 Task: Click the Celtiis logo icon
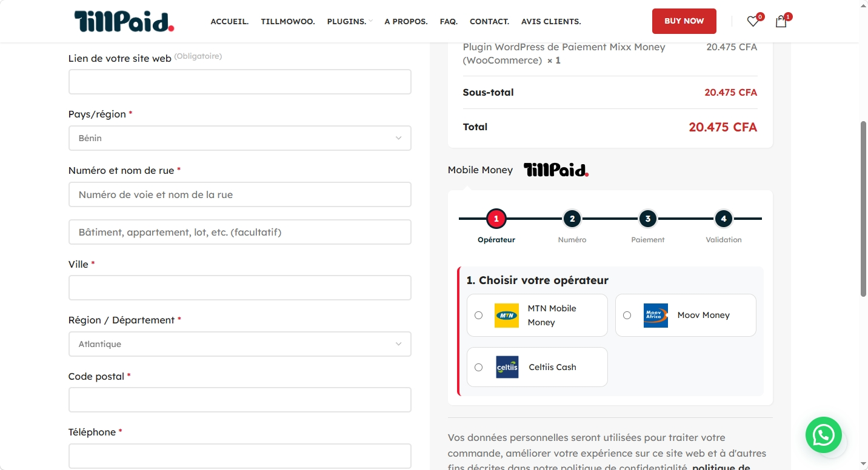[507, 367]
